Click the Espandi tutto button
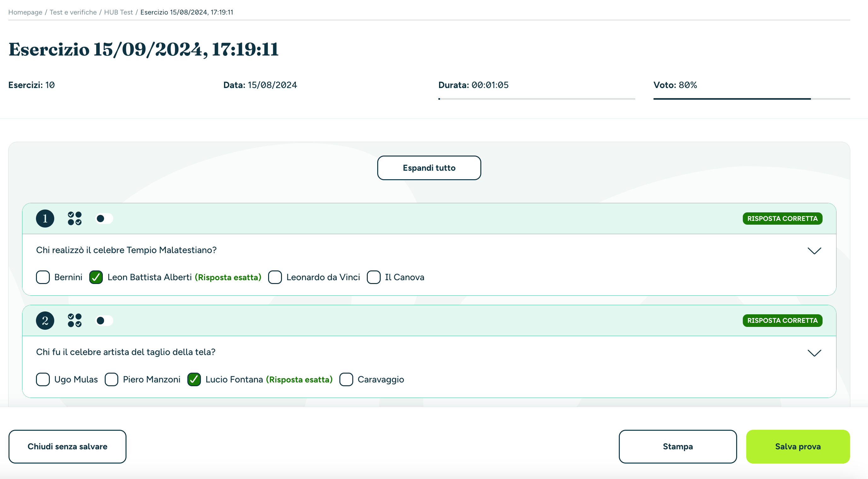This screenshot has width=868, height=479. point(429,168)
